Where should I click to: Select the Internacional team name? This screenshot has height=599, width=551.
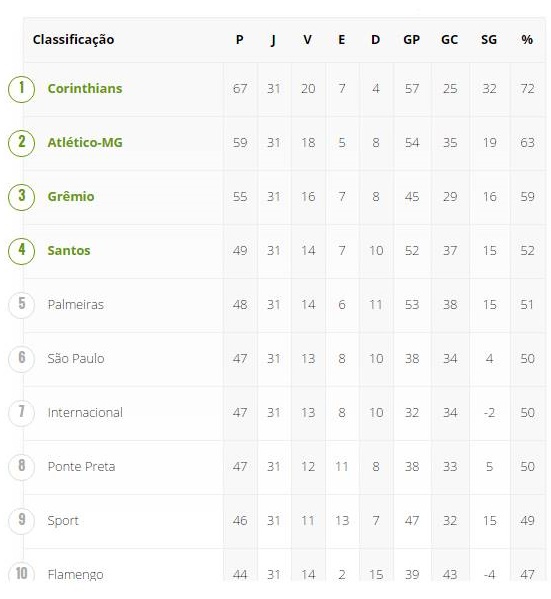pyautogui.click(x=85, y=413)
